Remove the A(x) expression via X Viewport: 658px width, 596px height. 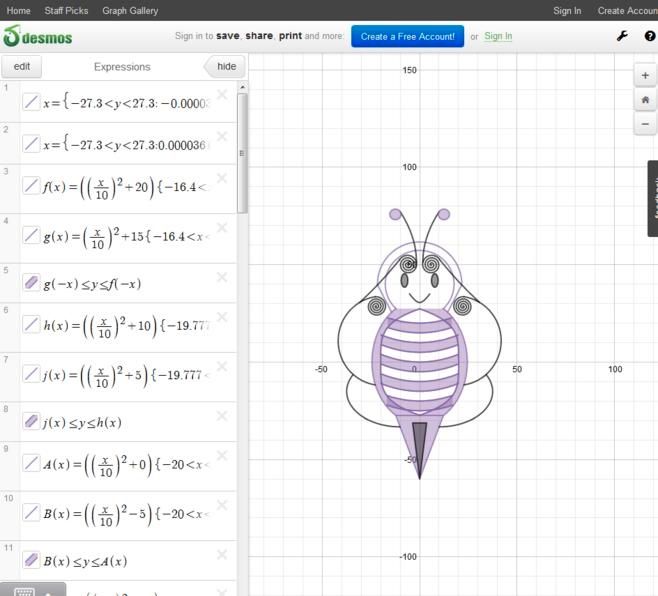click(x=222, y=455)
